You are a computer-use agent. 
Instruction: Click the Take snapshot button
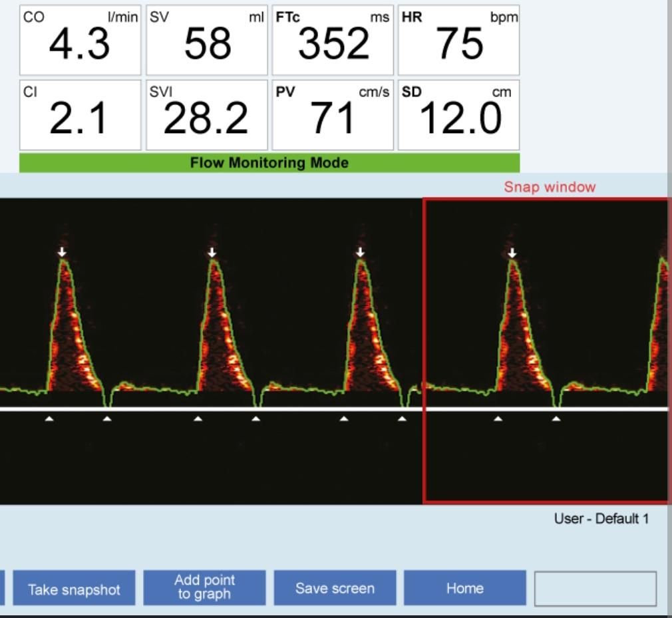74,588
